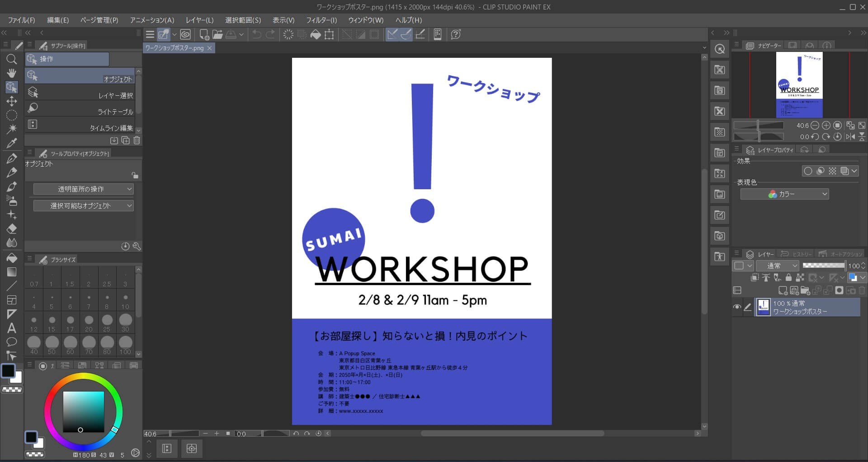Click the canvas horizontal scrollbar
Image resolution: width=868 pixels, height=462 pixels.
[512, 433]
